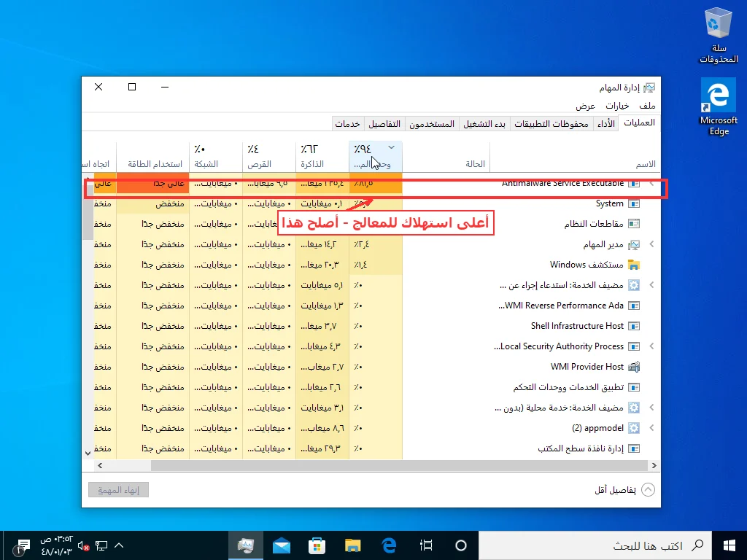Screen dimensions: 747x560
Task: Click the Local Security Authority Process icon
Action: point(634,346)
